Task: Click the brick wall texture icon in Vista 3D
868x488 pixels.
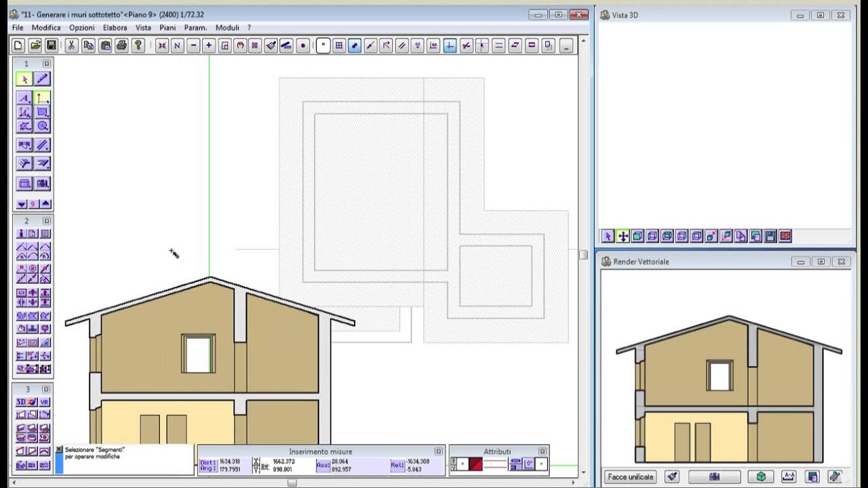Action: pos(785,237)
